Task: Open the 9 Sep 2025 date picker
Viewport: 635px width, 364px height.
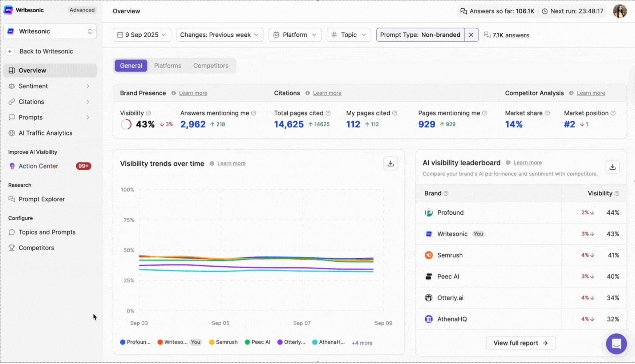Action: point(142,35)
